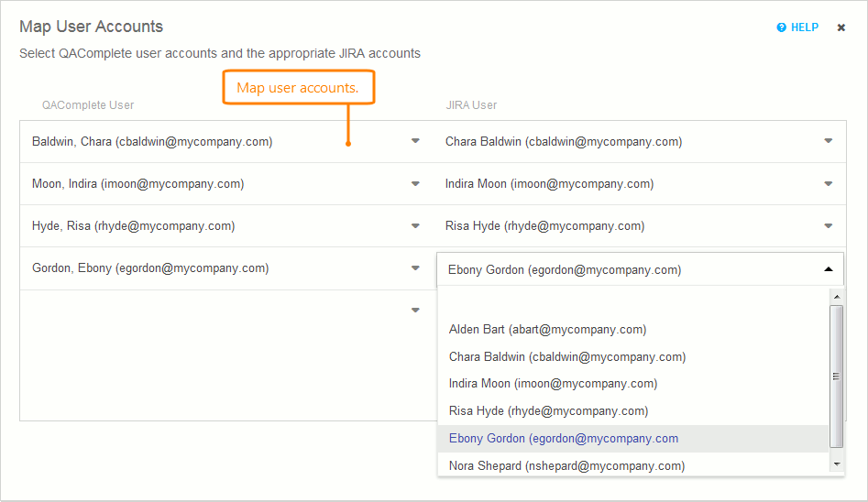Close the Map User Accounts dialog

click(841, 27)
